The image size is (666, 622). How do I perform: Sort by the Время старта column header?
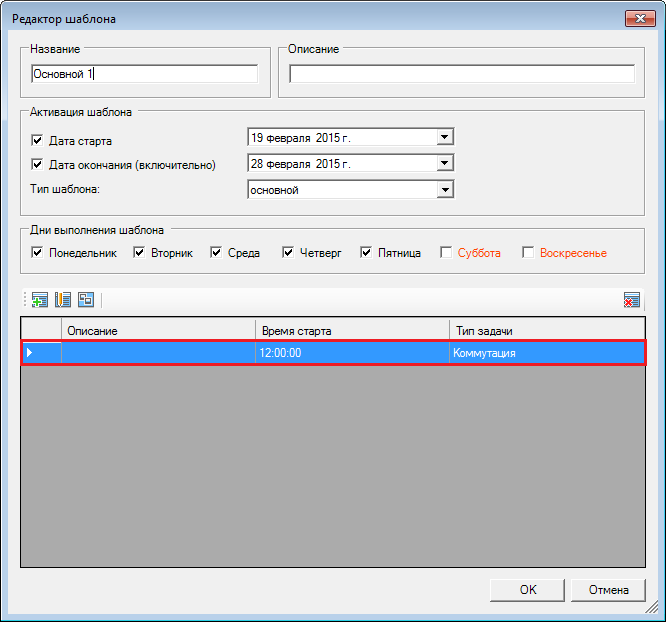[353, 331]
